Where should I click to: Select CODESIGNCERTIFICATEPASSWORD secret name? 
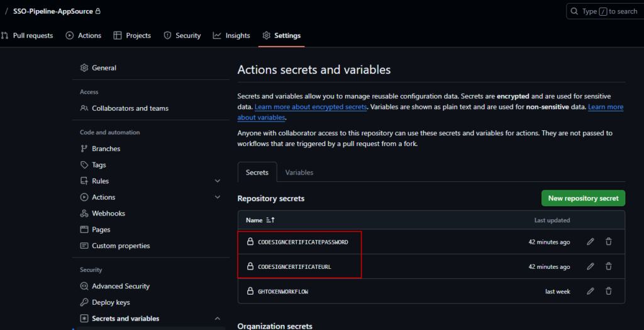pyautogui.click(x=303, y=242)
